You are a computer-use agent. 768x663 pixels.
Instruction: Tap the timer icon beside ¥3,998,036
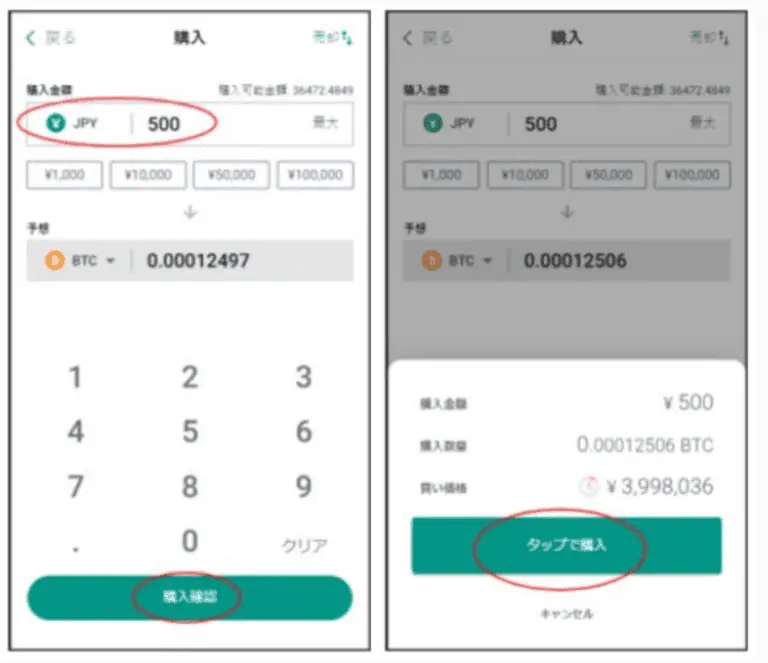tap(589, 486)
